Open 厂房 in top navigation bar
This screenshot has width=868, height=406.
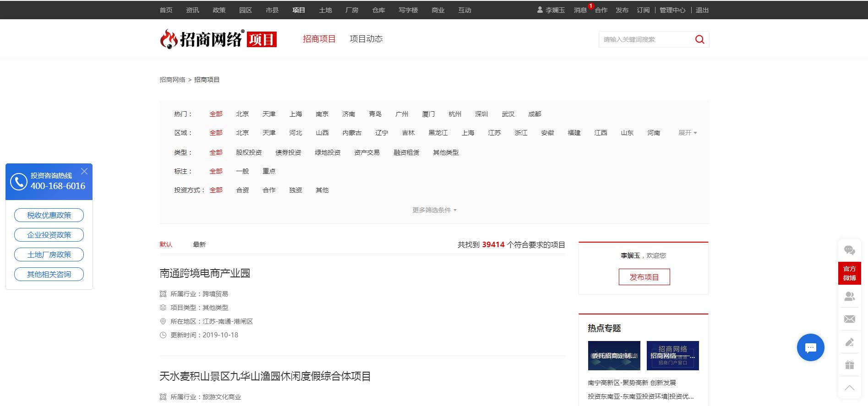[x=352, y=10]
